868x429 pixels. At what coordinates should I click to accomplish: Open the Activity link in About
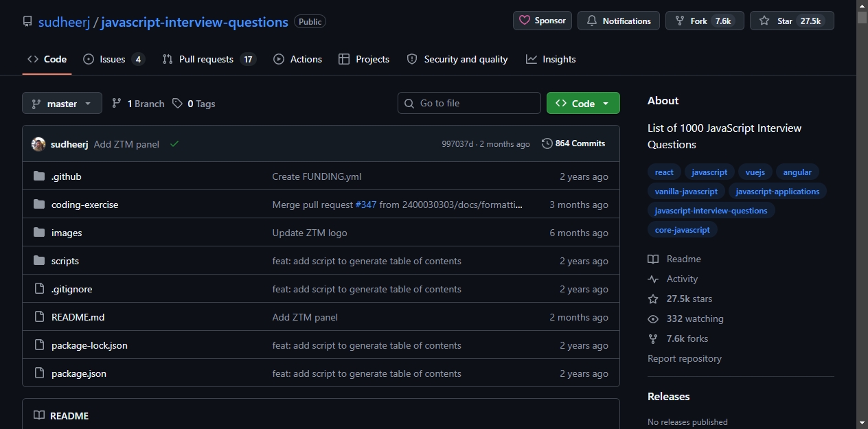coord(673,279)
